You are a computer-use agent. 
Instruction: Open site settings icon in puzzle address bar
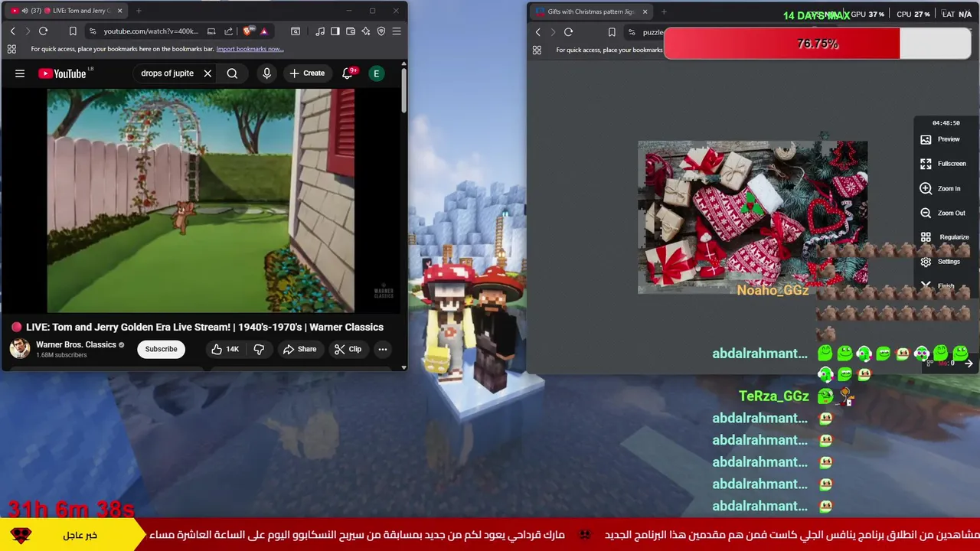pyautogui.click(x=632, y=32)
